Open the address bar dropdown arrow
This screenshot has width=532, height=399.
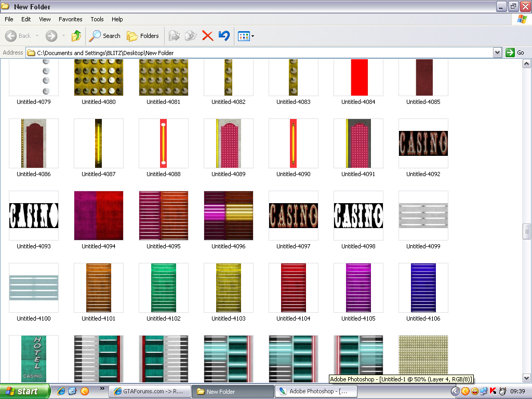497,52
